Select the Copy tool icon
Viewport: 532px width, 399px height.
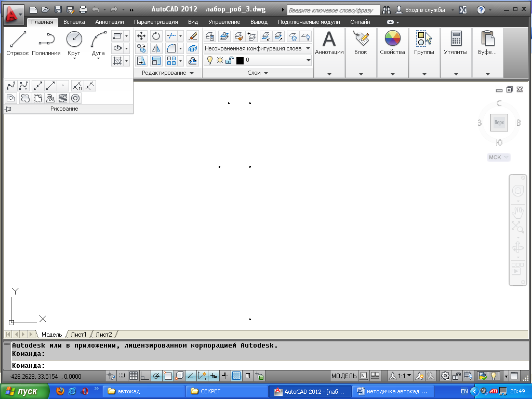coord(141,48)
